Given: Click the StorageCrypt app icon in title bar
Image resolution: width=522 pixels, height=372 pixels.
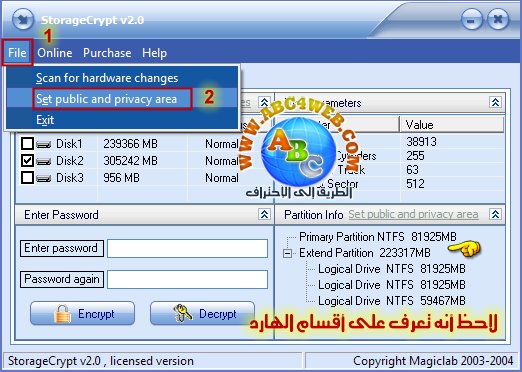Looking at the screenshot, I should click(x=23, y=20).
